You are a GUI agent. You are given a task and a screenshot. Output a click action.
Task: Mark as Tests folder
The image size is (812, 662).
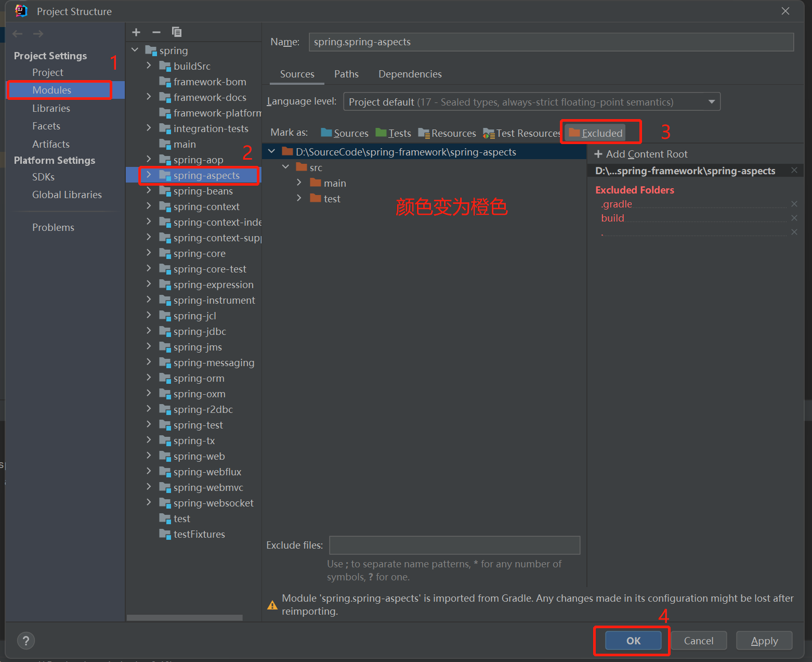(394, 133)
